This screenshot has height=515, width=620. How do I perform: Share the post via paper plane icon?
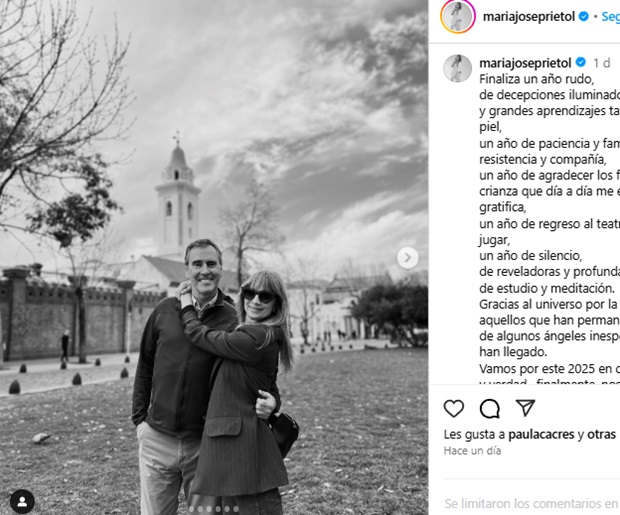pyautogui.click(x=525, y=408)
